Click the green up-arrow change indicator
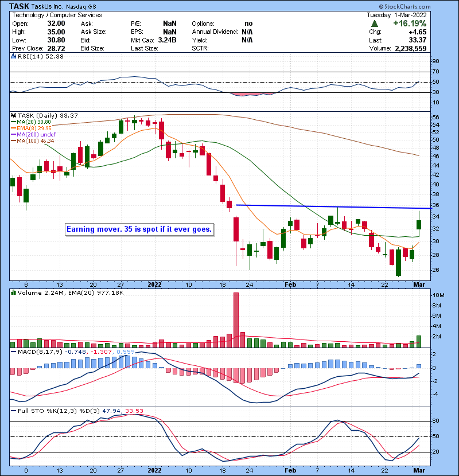The width and height of the screenshot is (459, 476). pyautogui.click(x=375, y=24)
